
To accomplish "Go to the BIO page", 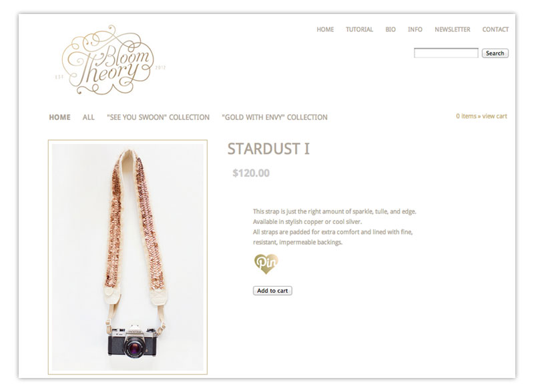I will [390, 29].
